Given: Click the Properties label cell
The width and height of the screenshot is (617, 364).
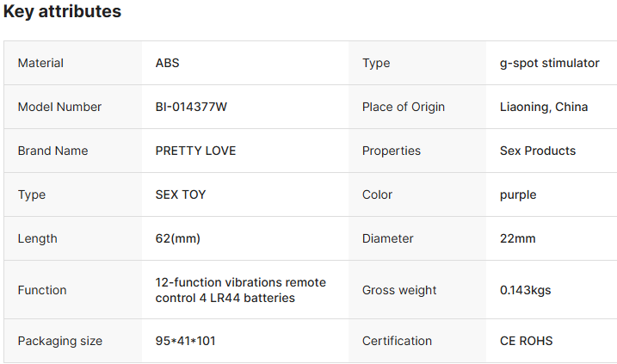Looking at the screenshot, I should coord(417,151).
